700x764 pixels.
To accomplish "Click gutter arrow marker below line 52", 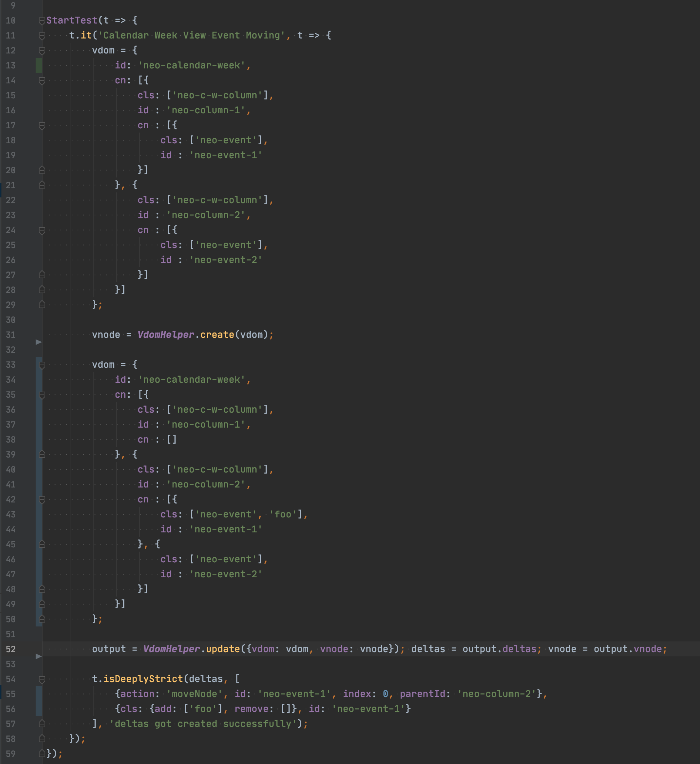I will tap(38, 656).
